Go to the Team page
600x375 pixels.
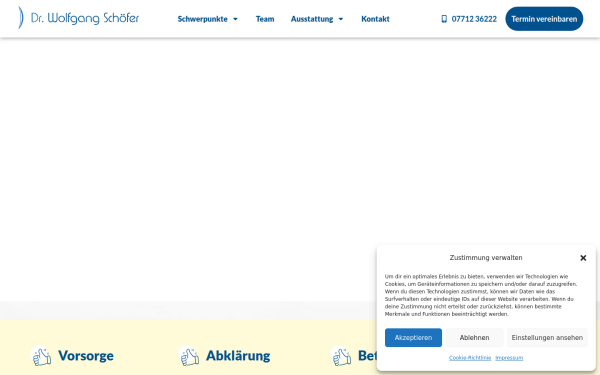pyautogui.click(x=265, y=19)
